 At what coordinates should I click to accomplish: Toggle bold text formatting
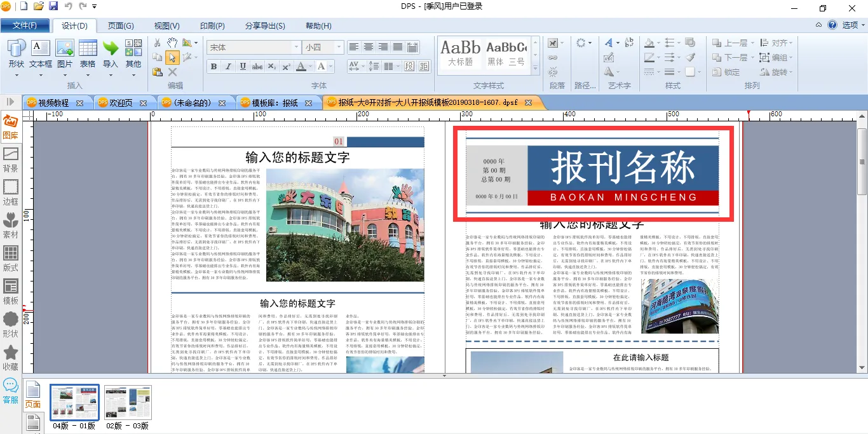(214, 67)
